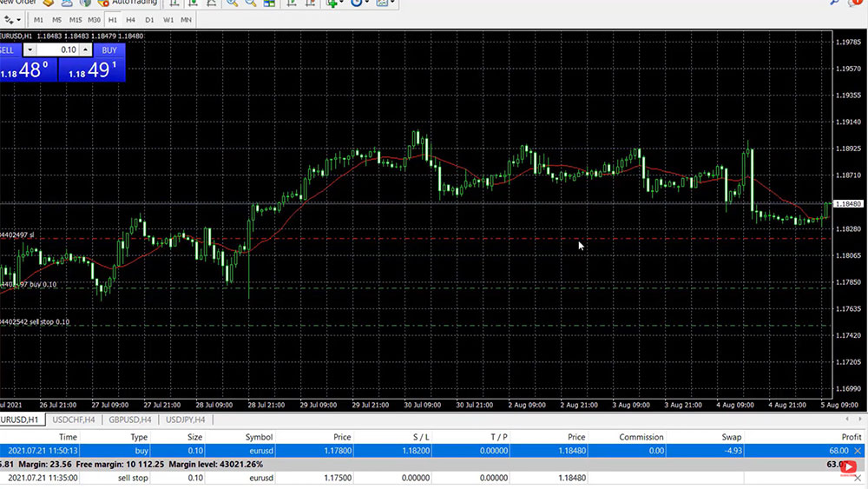Click the 1.18 48 sell price tile
This screenshot has height=489, width=868.
tap(28, 69)
